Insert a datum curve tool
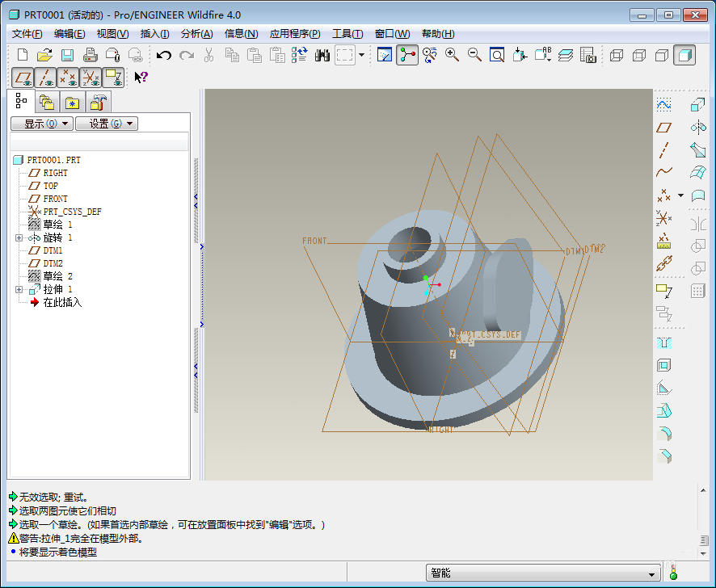This screenshot has height=588, width=716. tap(664, 172)
